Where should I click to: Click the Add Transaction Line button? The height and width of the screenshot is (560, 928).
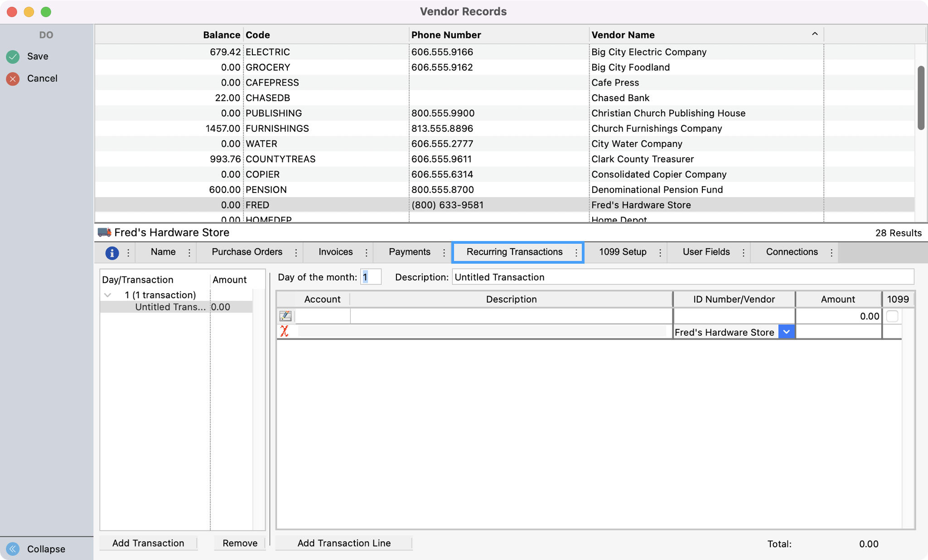coord(344,543)
